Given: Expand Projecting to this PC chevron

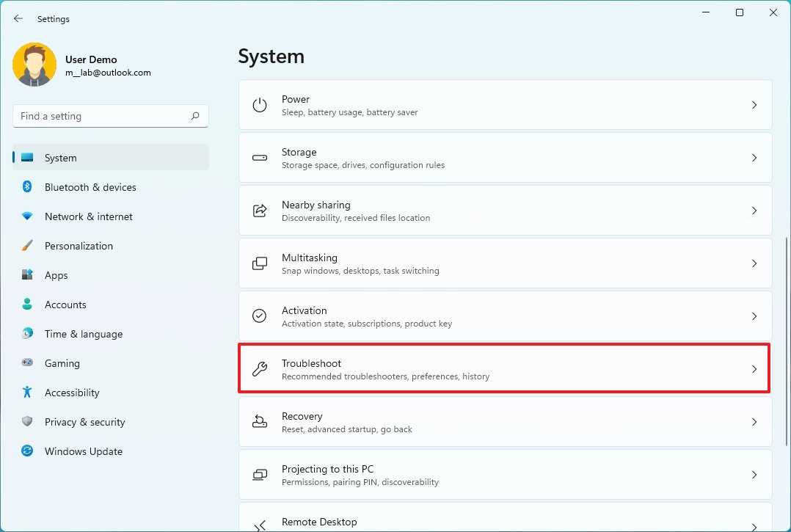Looking at the screenshot, I should coord(754,475).
